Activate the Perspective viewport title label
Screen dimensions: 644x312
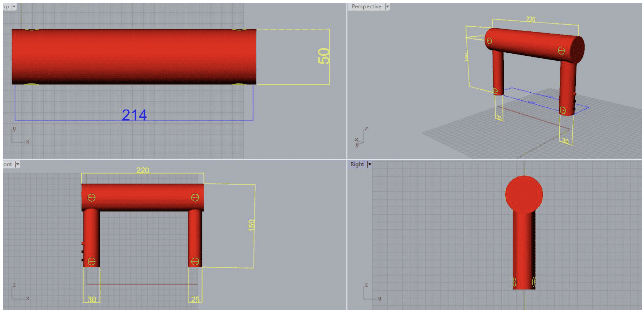pos(366,7)
